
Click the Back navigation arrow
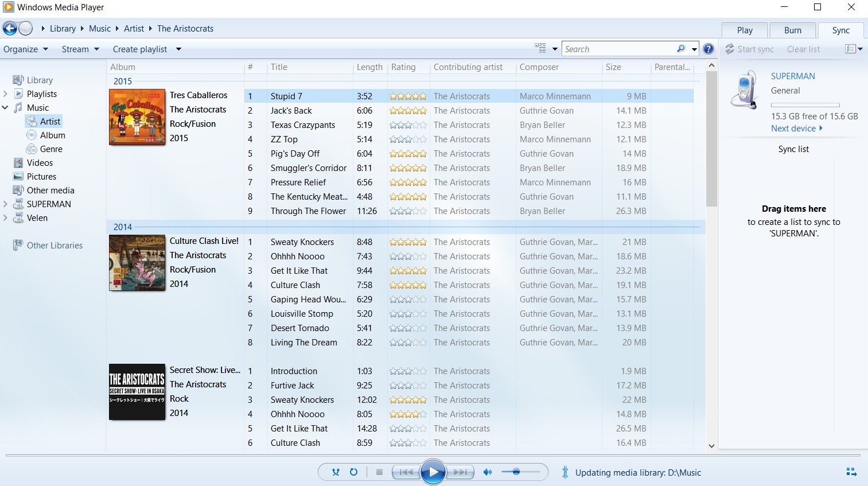pyautogui.click(x=10, y=29)
